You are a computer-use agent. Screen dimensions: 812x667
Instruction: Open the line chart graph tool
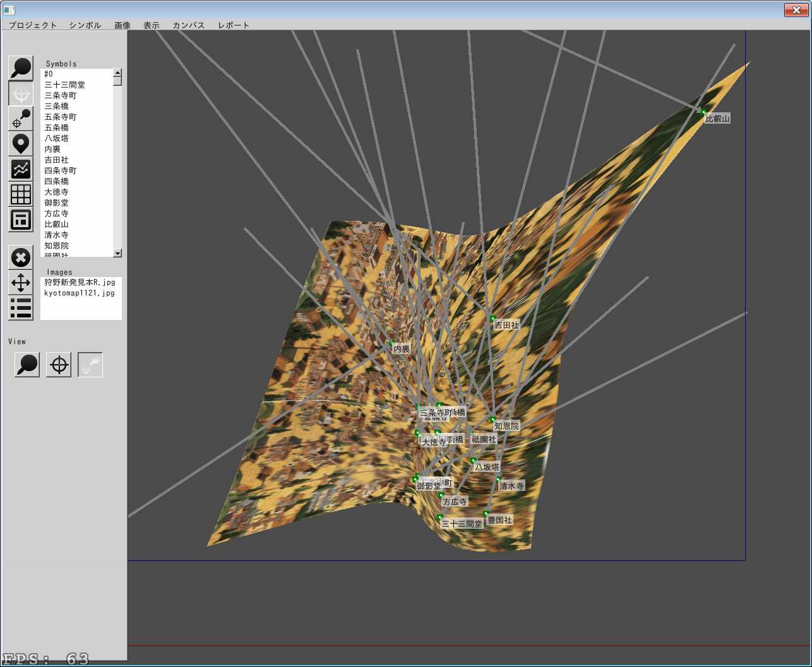(x=21, y=169)
